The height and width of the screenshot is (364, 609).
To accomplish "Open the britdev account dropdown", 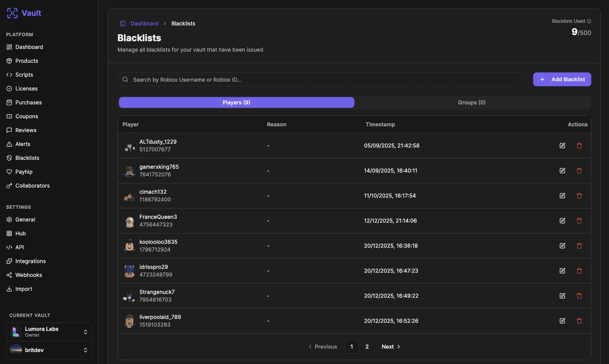I will pyautogui.click(x=49, y=350).
